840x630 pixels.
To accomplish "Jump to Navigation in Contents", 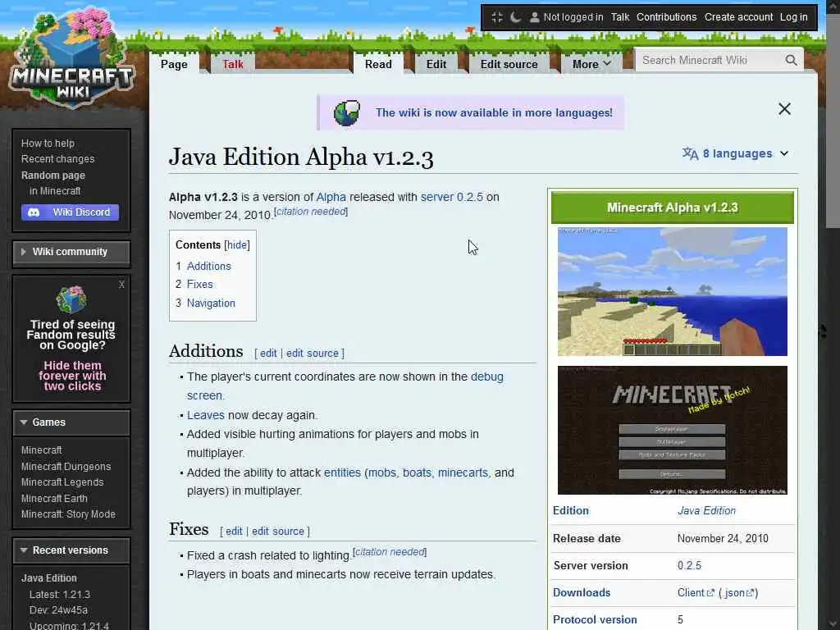I will point(211,304).
